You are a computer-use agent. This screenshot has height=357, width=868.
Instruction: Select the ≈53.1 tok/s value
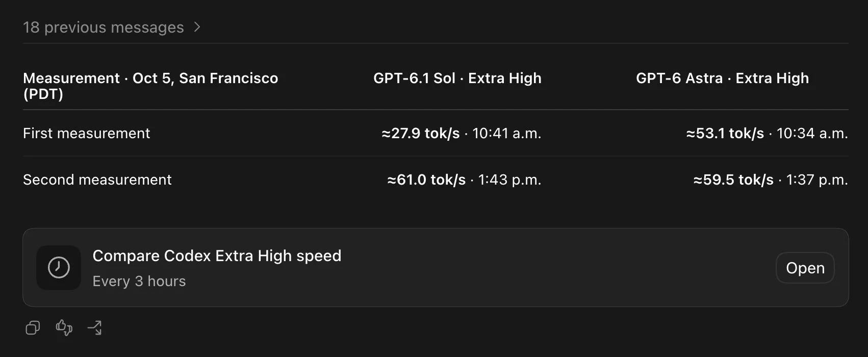coord(725,133)
